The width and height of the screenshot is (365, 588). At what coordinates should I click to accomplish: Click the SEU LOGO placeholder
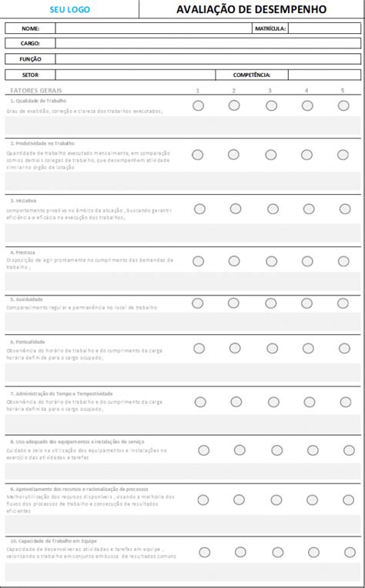[x=70, y=9]
